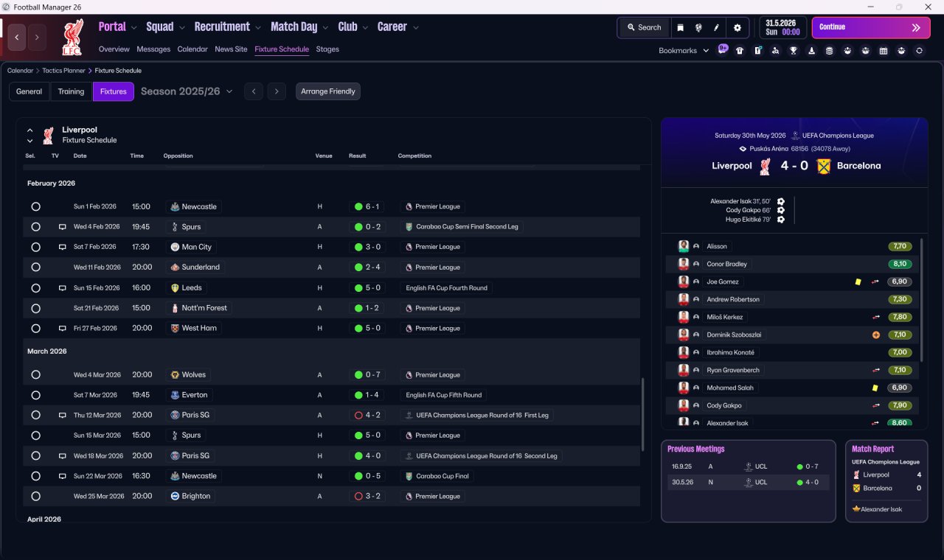Click the Continue button

pos(871,27)
